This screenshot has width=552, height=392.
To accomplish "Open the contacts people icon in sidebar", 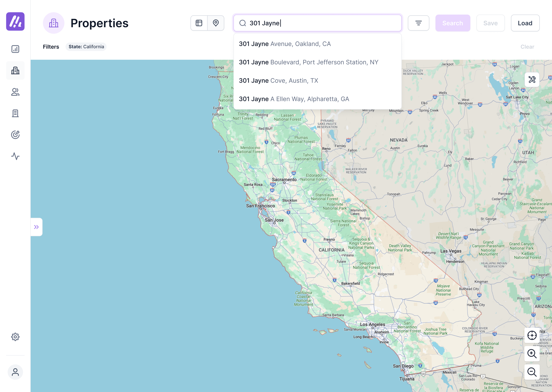I will (15, 92).
